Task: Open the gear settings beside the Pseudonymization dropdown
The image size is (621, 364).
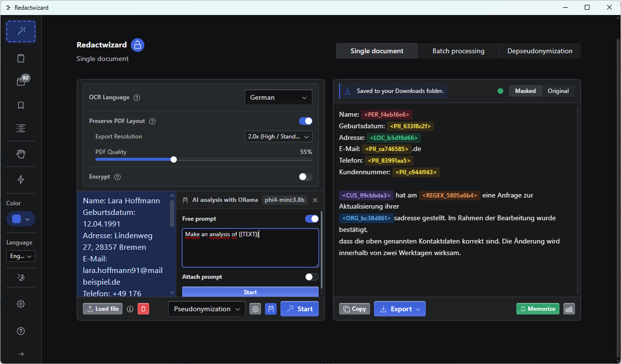Action: point(255,309)
